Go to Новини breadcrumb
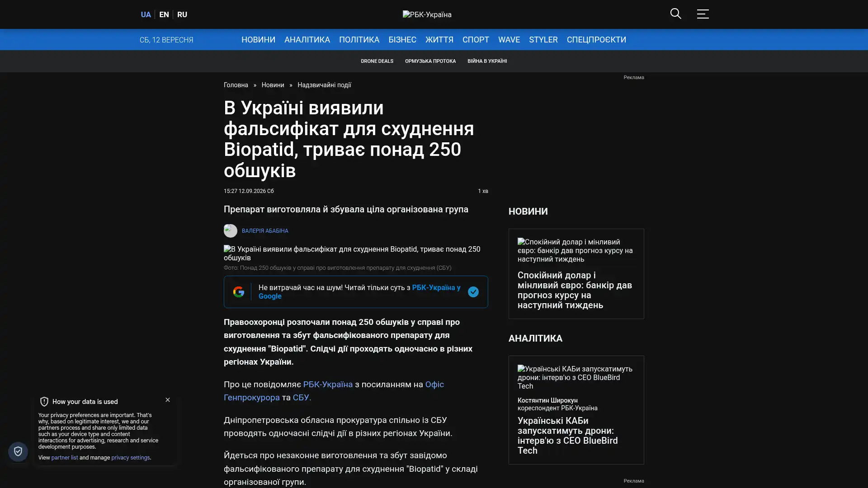This screenshot has width=868, height=488. (x=273, y=85)
